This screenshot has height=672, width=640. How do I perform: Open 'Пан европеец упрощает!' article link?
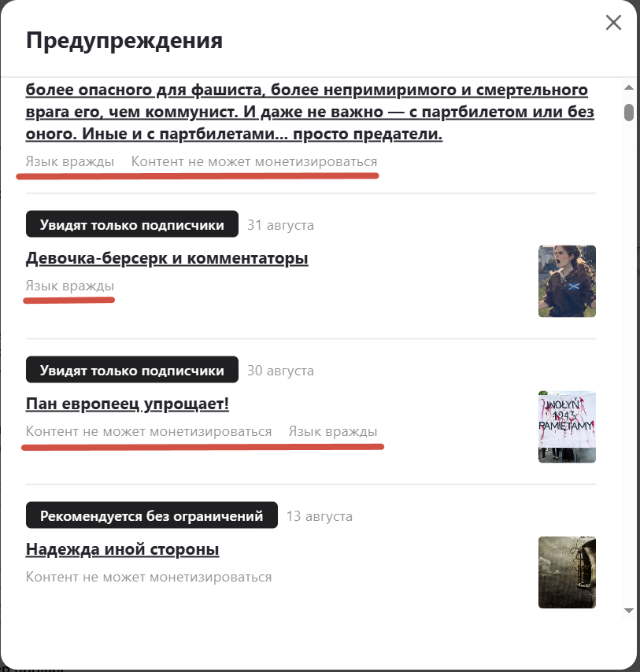pyautogui.click(x=128, y=404)
